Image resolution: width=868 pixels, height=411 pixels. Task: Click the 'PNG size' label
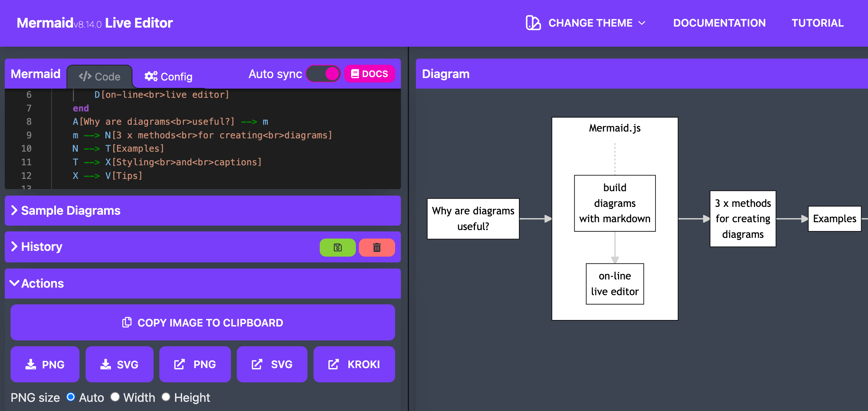click(35, 397)
